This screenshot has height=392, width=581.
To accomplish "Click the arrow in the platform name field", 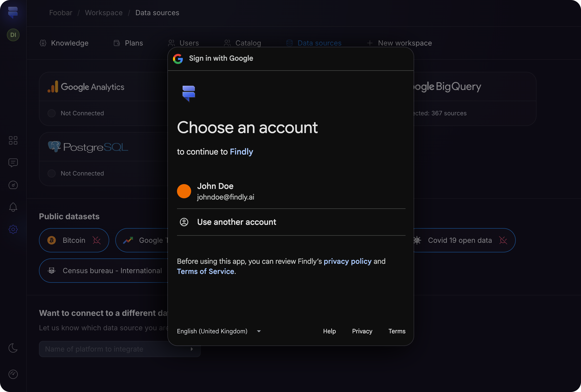I will pyautogui.click(x=192, y=349).
